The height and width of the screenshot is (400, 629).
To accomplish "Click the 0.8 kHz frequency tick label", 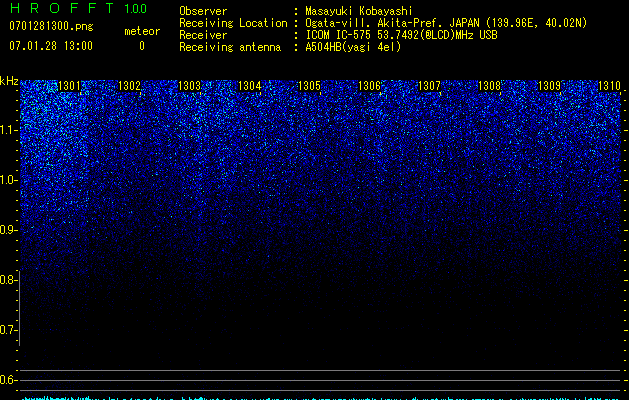I will (x=7, y=280).
